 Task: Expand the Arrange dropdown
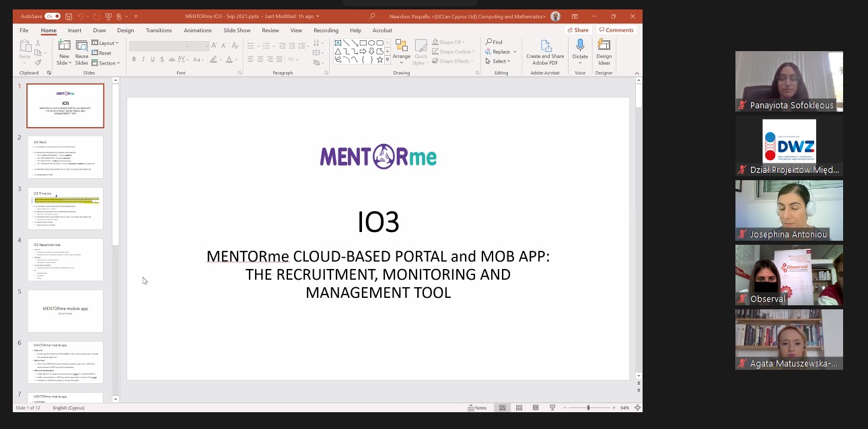(402, 52)
